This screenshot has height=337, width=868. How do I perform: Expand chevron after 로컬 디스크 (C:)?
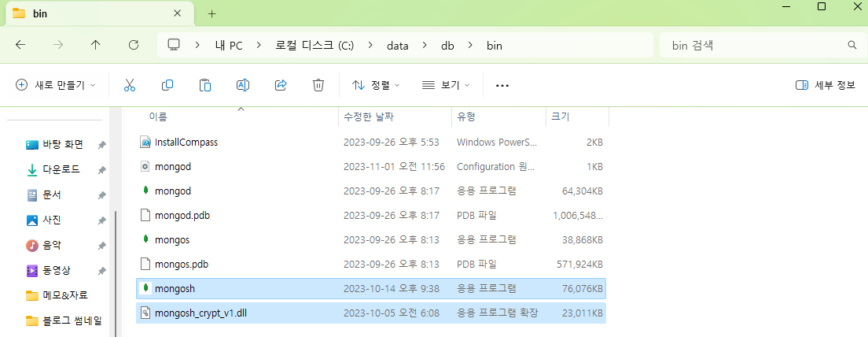[370, 46]
